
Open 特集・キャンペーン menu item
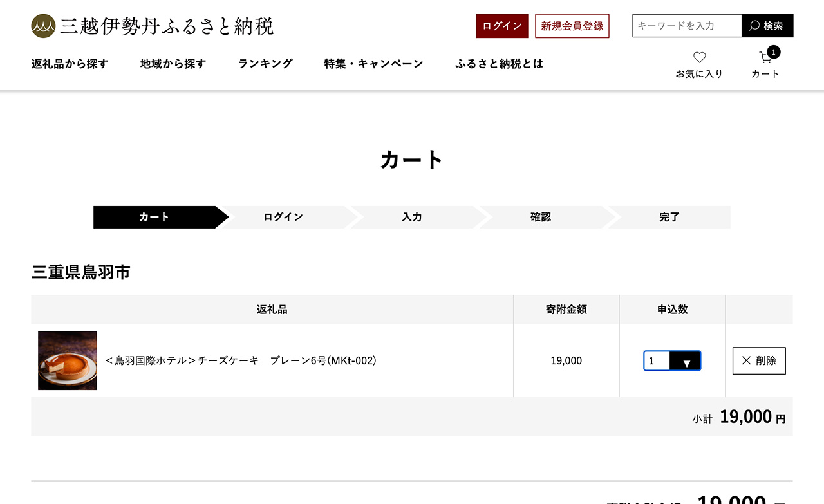(x=373, y=64)
